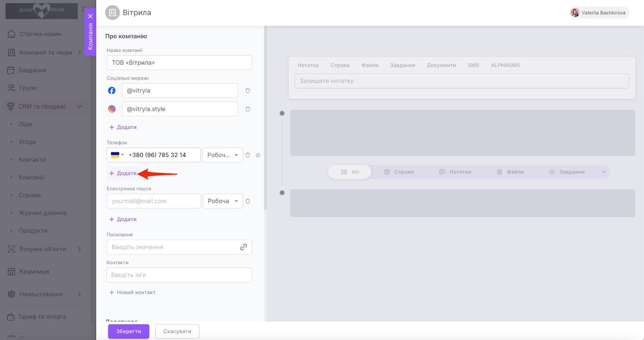Click the Залишити нотатку input field

pyautogui.click(x=462, y=81)
